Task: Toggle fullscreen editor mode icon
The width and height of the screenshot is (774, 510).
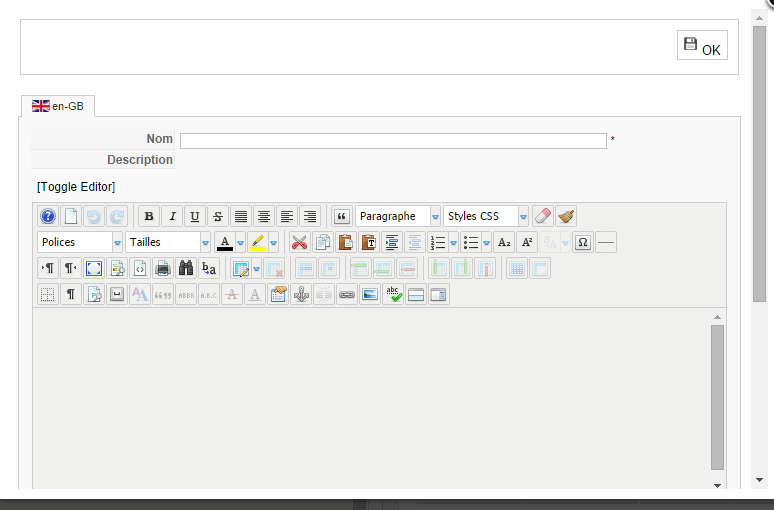Action: (x=94, y=268)
